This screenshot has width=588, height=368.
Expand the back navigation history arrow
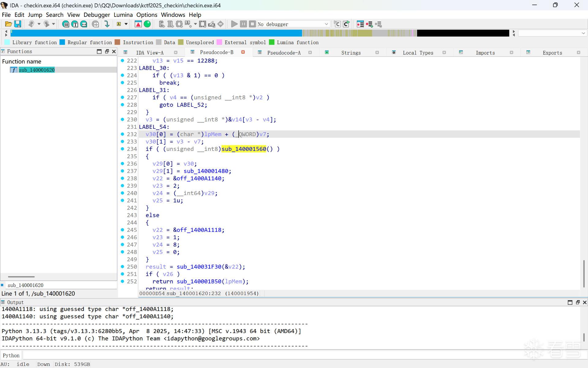(39, 24)
